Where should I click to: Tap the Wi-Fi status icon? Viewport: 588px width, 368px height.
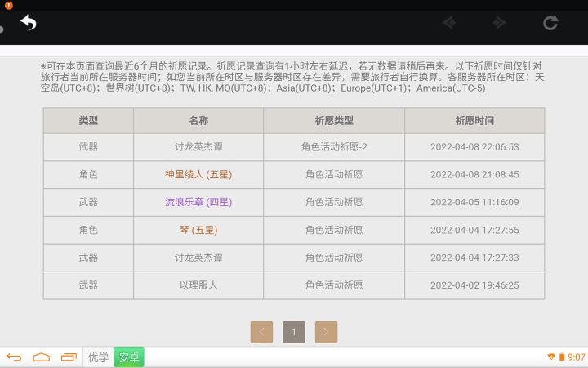[551, 357]
